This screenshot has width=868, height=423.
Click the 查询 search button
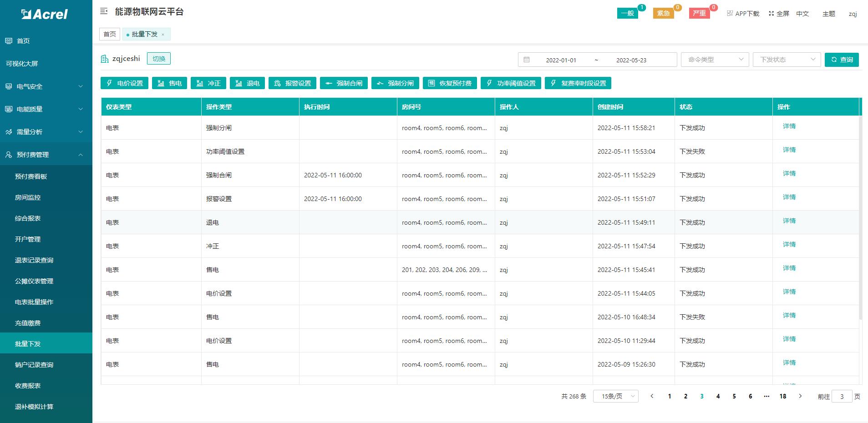point(842,60)
